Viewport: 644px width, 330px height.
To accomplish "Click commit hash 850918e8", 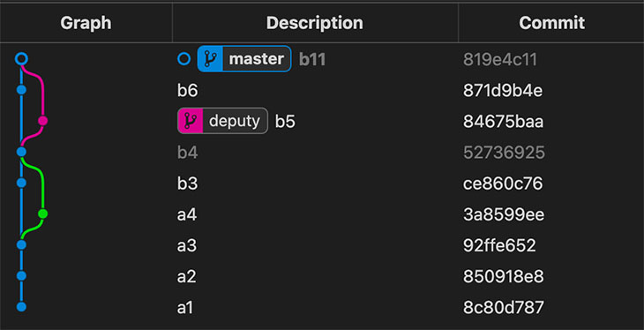I will (x=504, y=276).
